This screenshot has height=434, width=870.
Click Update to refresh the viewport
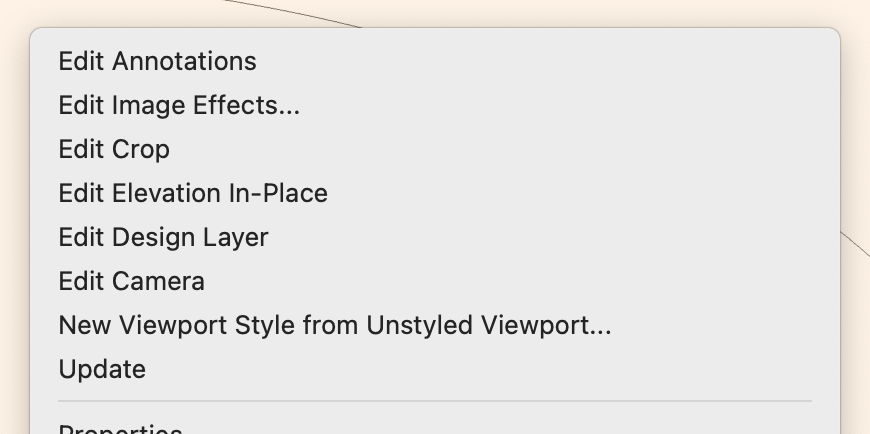(x=102, y=370)
